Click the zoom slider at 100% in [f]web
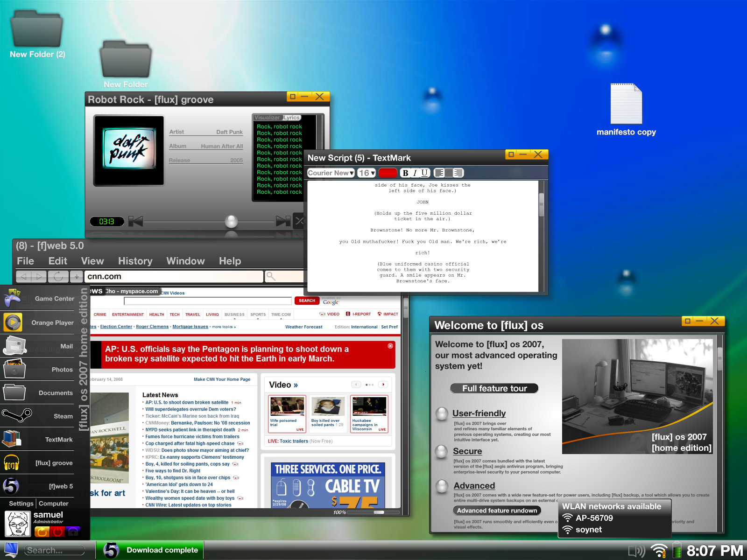Screen dimensions: 747x560 pos(379,512)
